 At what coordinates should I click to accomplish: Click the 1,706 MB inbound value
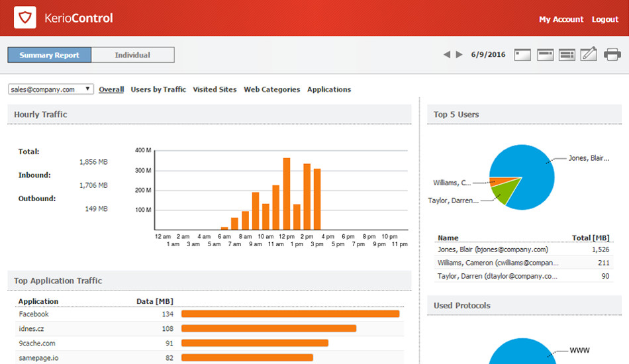[x=93, y=185]
